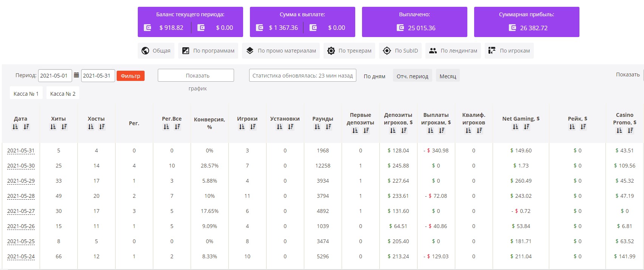Sort Net Gaming column descending
The height and width of the screenshot is (270, 644).
point(527,127)
